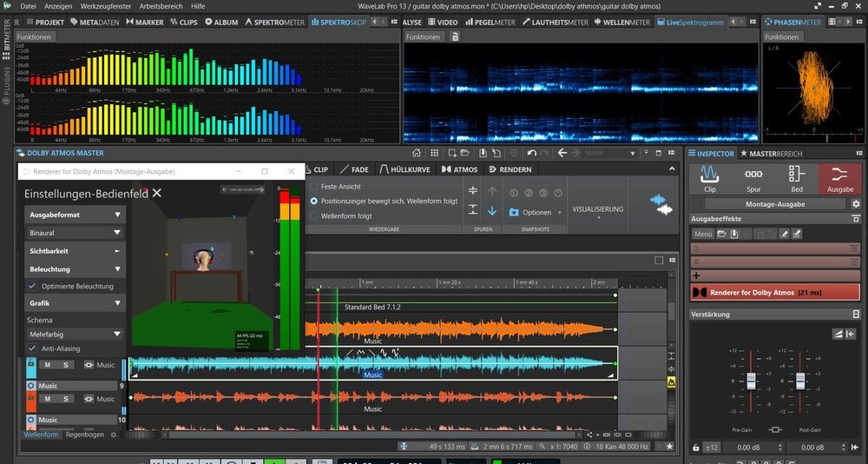Open Funktionen in the Spektroskop panel
This screenshot has height=464, width=868.
point(34,36)
